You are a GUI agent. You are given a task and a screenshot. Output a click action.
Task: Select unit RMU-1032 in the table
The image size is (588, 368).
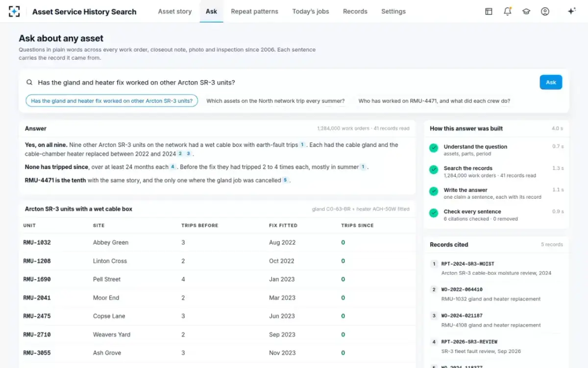coord(37,242)
